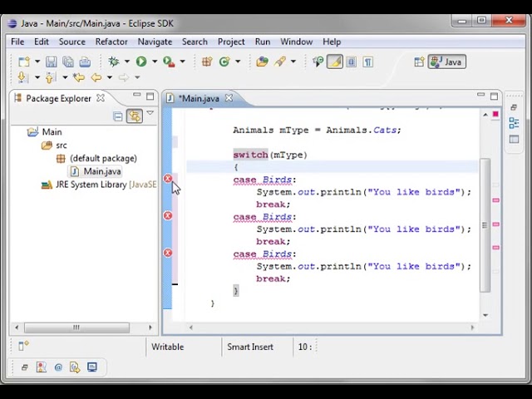Open the Next Annotation dropdown arrow
This screenshot has width=532, height=399.
point(37,77)
